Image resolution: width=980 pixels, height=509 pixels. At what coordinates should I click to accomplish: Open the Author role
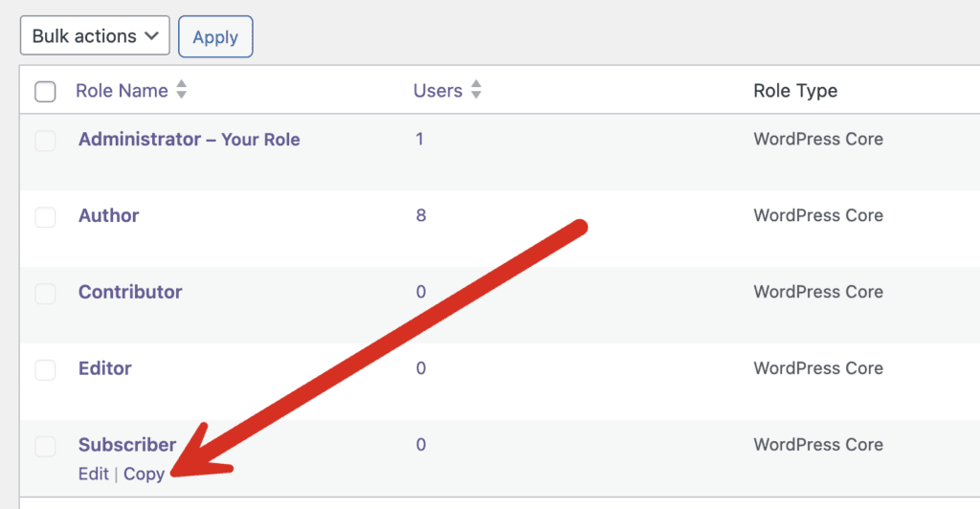tap(108, 216)
